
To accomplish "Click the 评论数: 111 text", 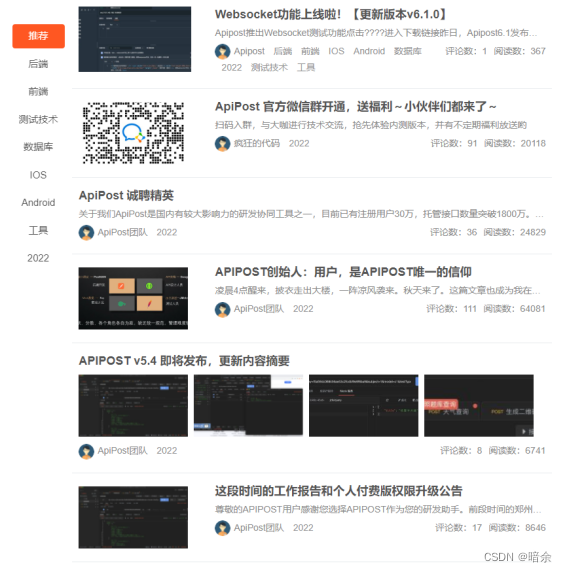I will coord(452,309).
